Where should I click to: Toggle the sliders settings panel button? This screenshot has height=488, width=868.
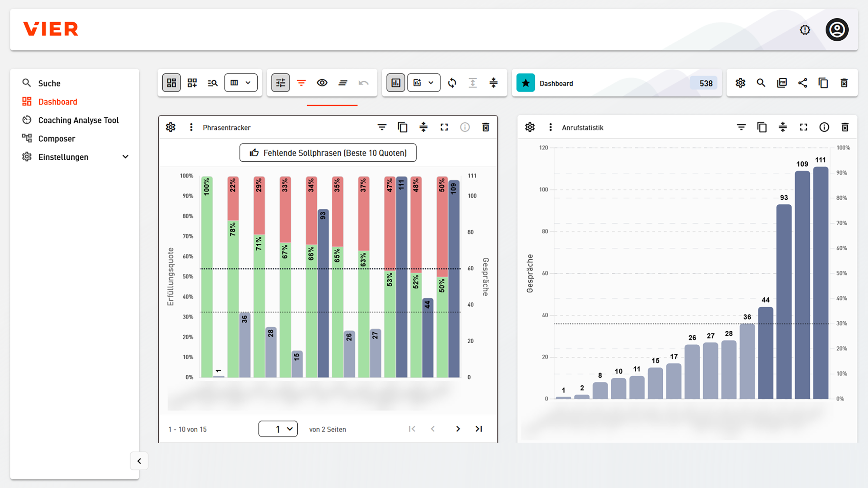(280, 83)
